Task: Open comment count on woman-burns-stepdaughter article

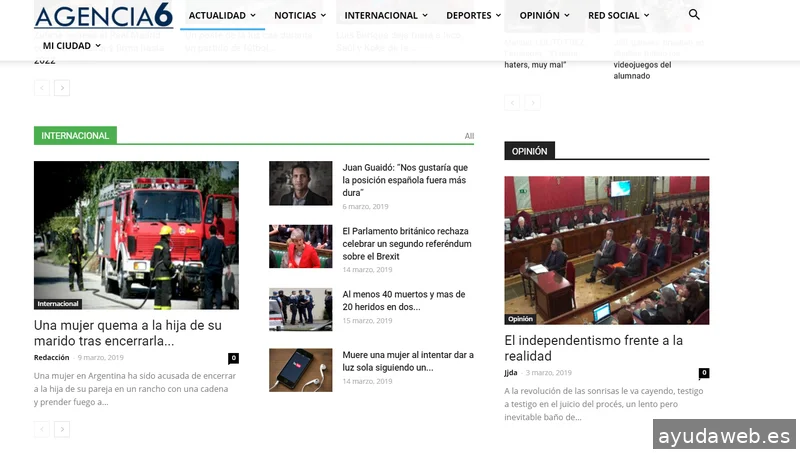Action: tap(233, 358)
